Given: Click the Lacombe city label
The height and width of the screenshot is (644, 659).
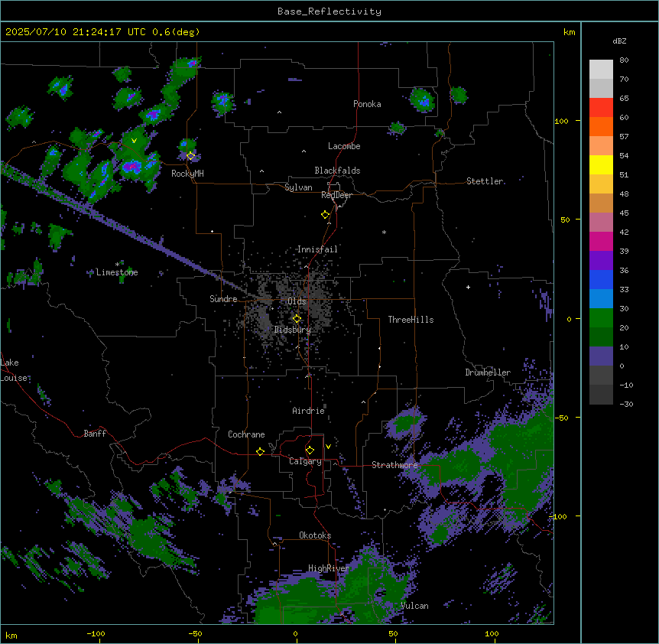Looking at the screenshot, I should click(344, 146).
